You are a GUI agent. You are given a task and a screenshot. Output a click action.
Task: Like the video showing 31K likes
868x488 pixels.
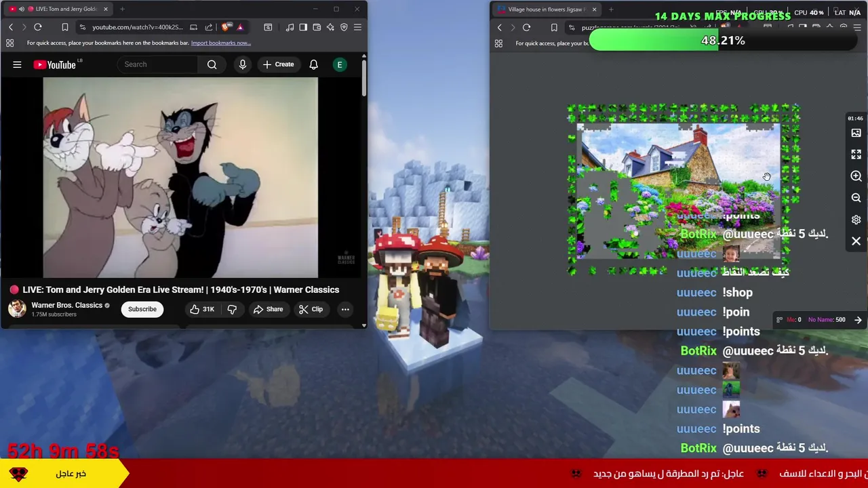pos(201,309)
